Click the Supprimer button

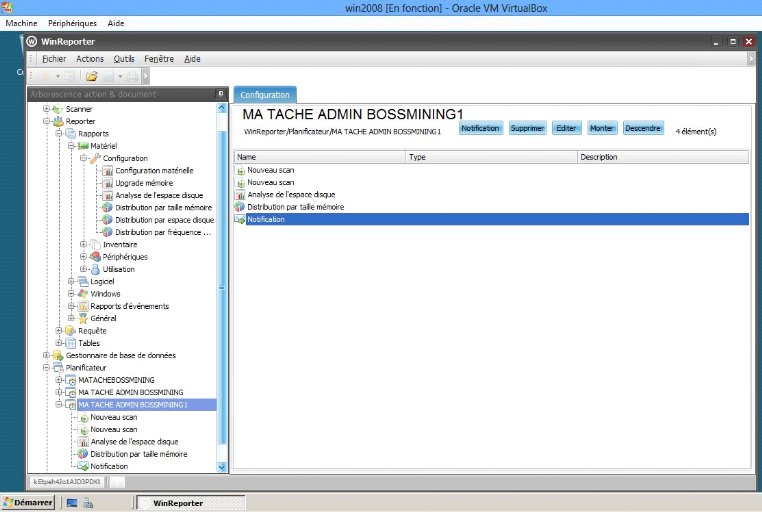(527, 129)
